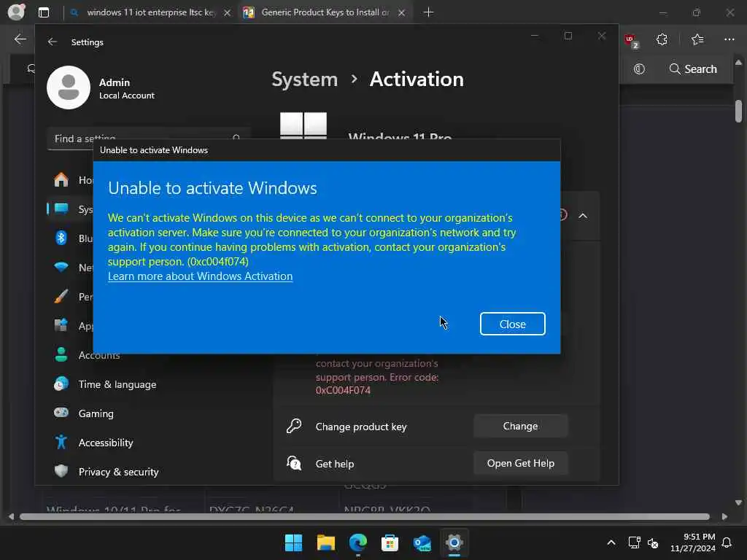Open browser Extensions puzzle icon
Screen dimensions: 747x560
click(x=662, y=39)
